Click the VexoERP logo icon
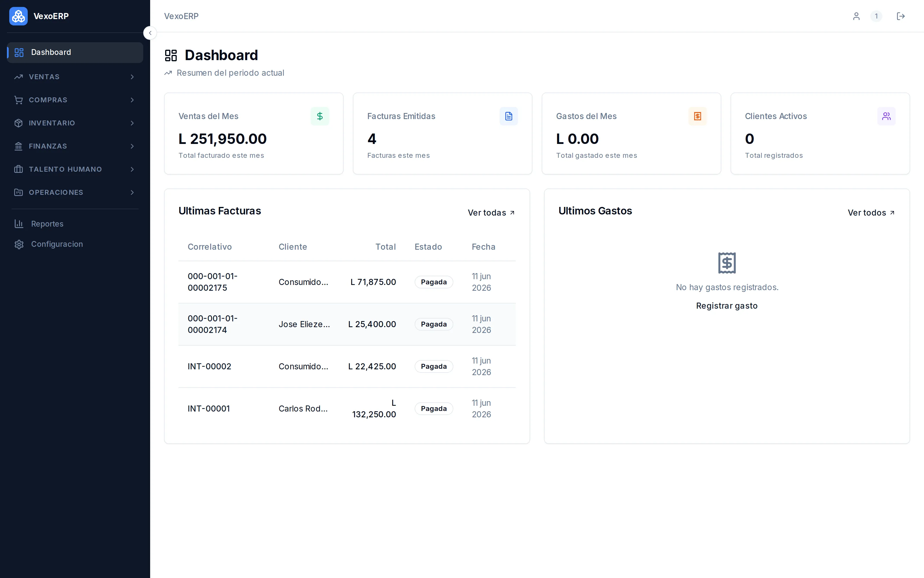This screenshot has height=578, width=924. [18, 16]
